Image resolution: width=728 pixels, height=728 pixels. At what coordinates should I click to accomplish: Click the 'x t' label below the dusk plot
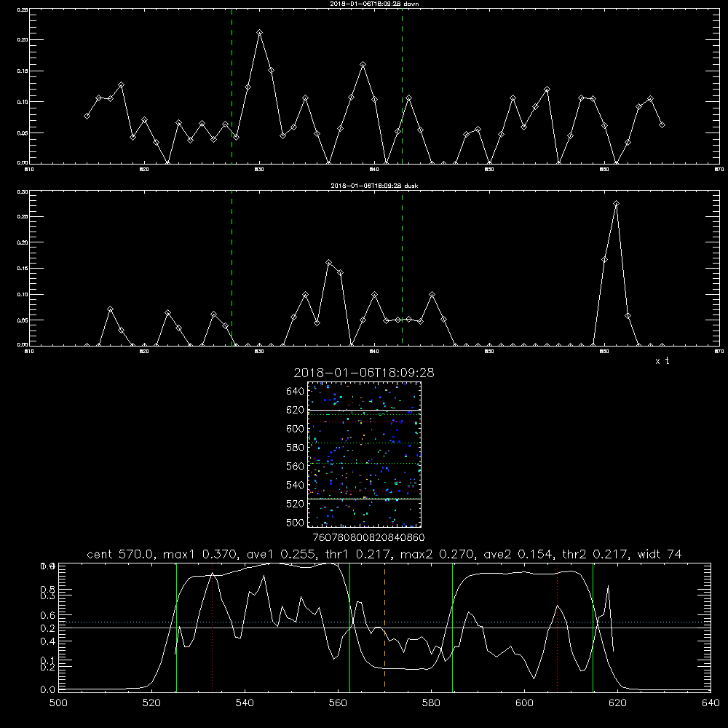(x=662, y=361)
